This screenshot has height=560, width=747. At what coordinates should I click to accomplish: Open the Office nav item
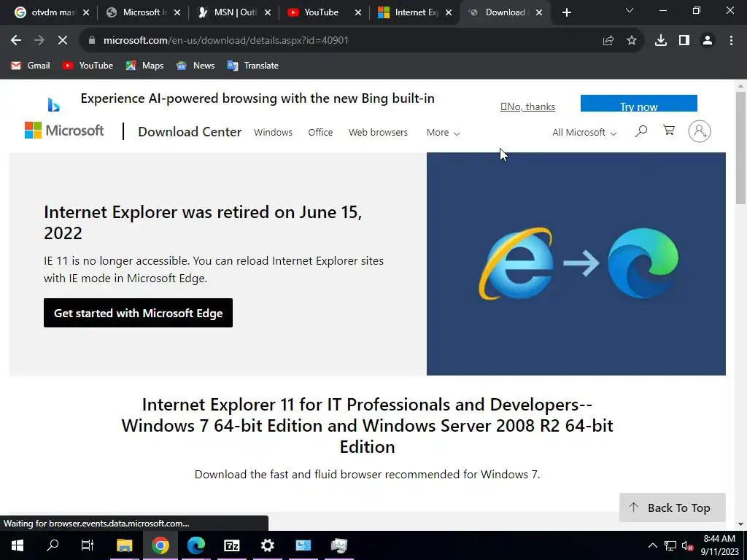tap(321, 133)
